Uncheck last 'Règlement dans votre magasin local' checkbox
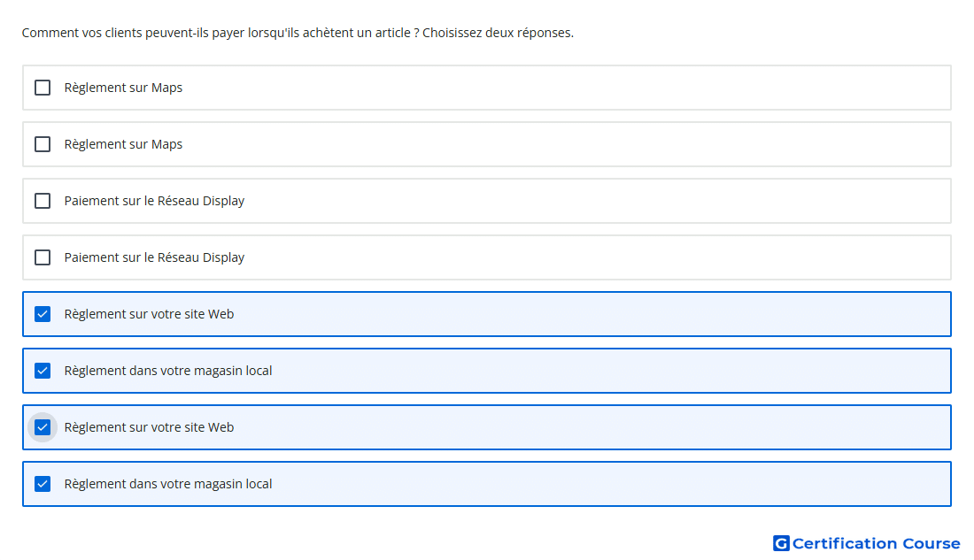This screenshot has width=974, height=560. pos(43,484)
